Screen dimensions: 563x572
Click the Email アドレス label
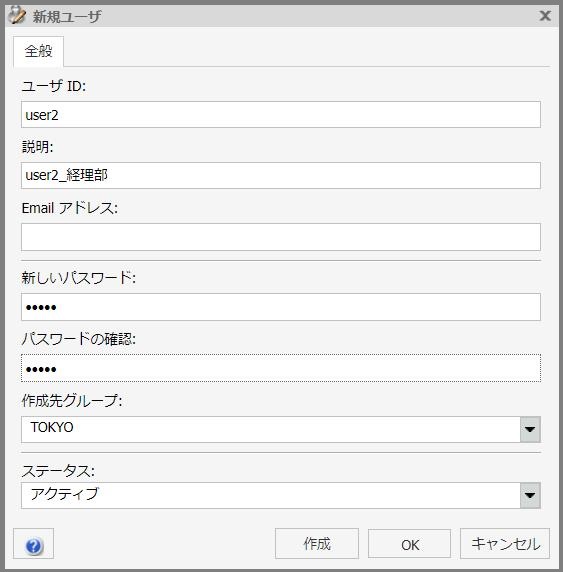pyautogui.click(x=70, y=208)
